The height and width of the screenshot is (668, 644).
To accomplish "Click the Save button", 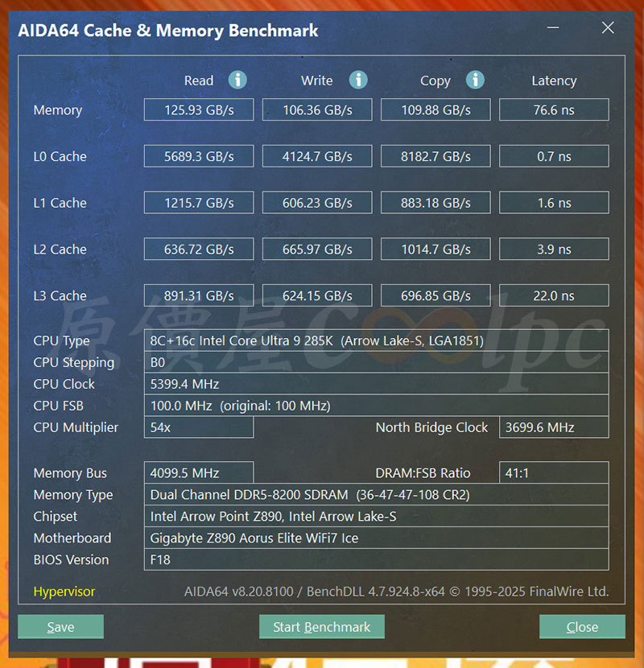I will click(x=60, y=627).
